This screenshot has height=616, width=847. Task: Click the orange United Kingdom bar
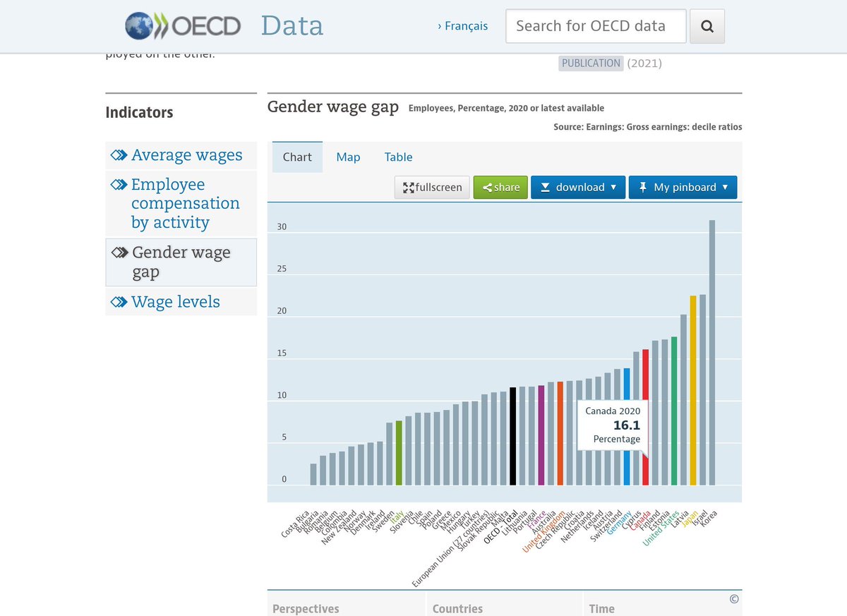pyautogui.click(x=560, y=433)
